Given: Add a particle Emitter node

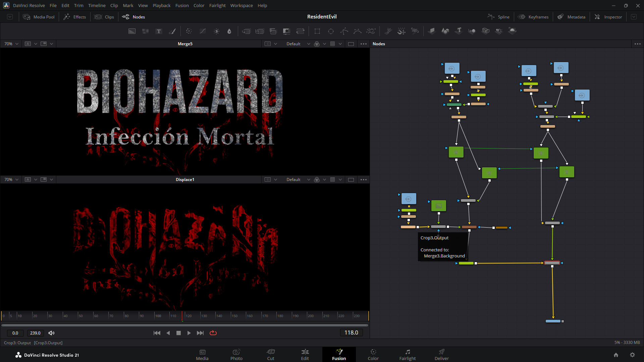Looking at the screenshot, I should (x=388, y=31).
